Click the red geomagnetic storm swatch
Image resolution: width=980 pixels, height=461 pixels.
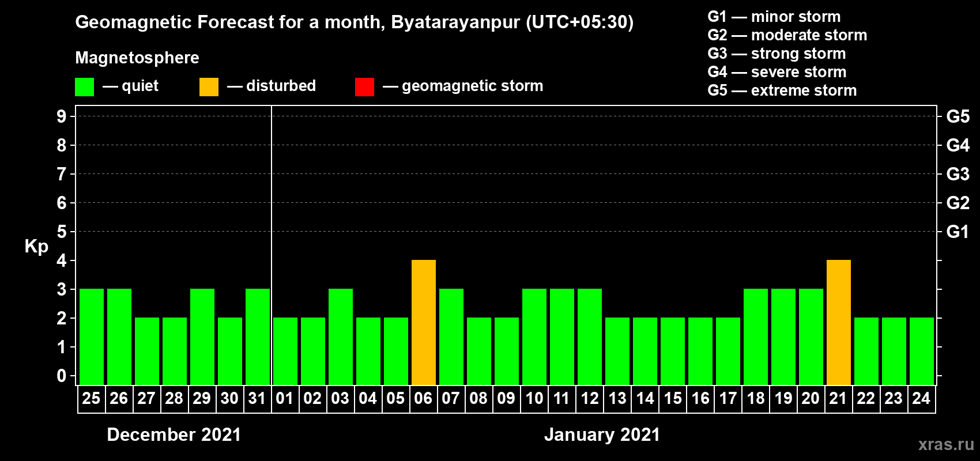point(364,87)
